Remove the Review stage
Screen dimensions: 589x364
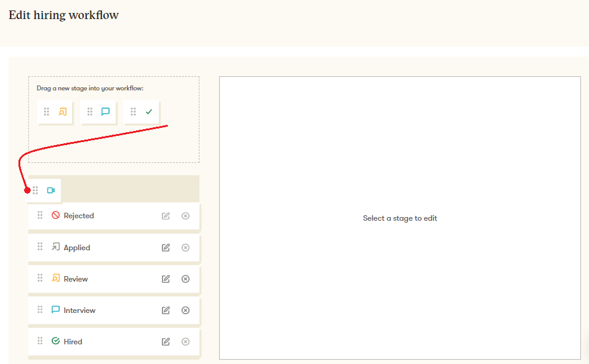pyautogui.click(x=185, y=279)
